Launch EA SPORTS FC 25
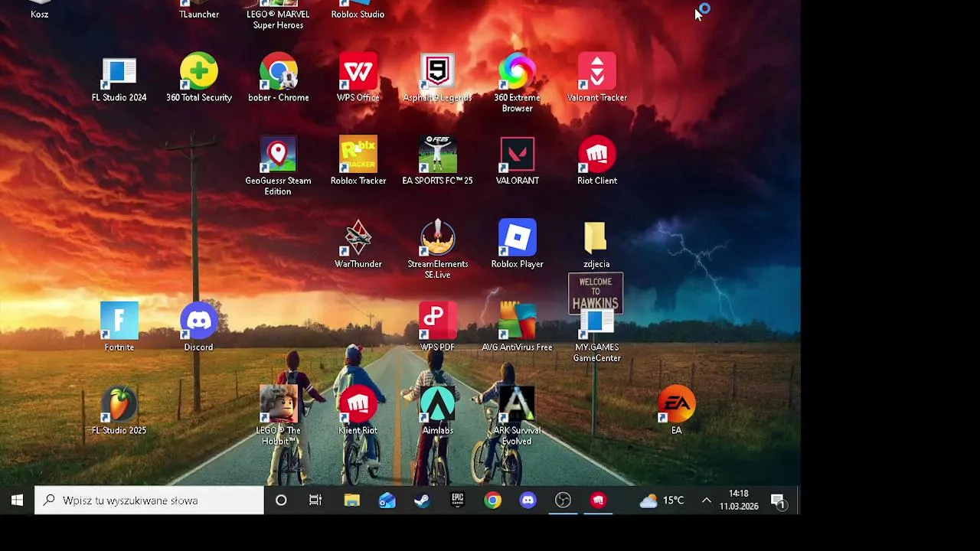 point(437,161)
